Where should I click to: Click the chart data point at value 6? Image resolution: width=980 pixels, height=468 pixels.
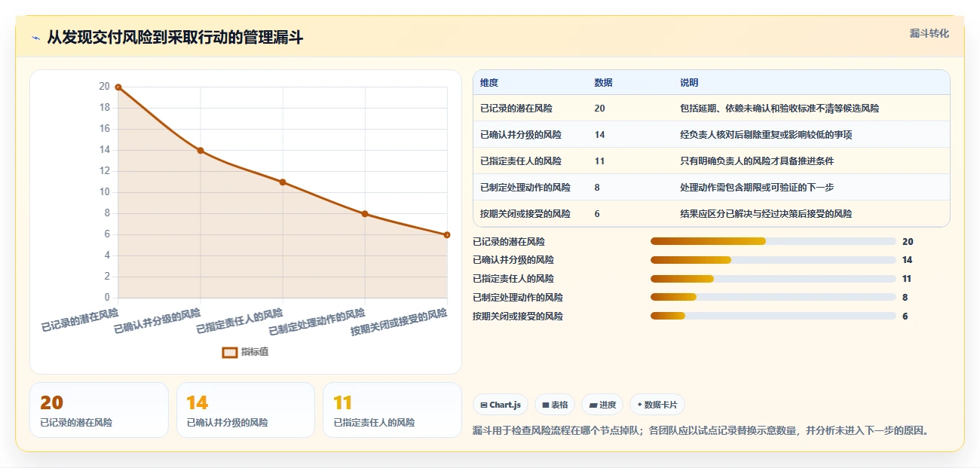pyautogui.click(x=447, y=235)
